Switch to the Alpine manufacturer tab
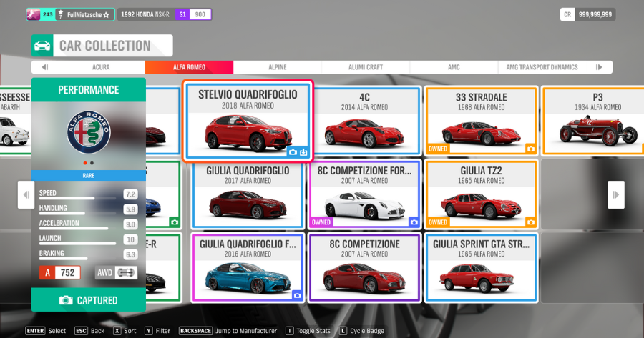Screen dimensions: 644x338 coord(277,67)
